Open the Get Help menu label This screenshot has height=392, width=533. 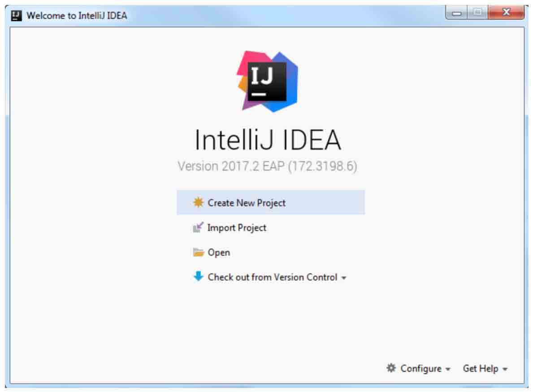click(x=480, y=369)
